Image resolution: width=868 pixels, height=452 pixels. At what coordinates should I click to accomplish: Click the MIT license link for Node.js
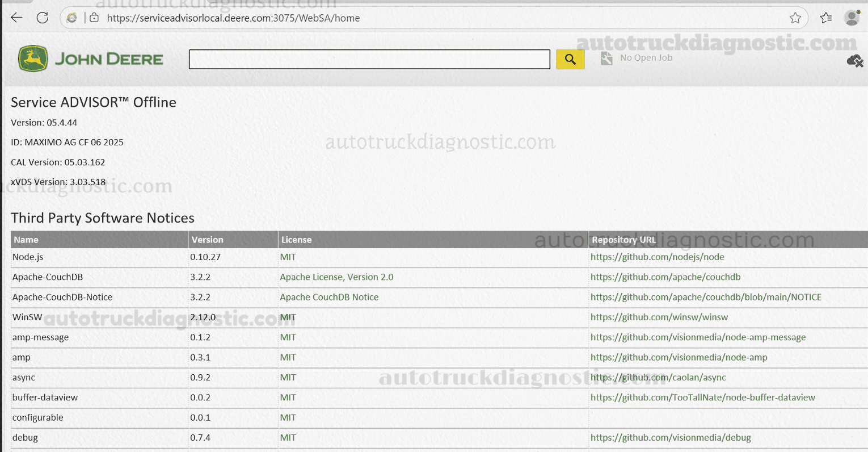[287, 257]
